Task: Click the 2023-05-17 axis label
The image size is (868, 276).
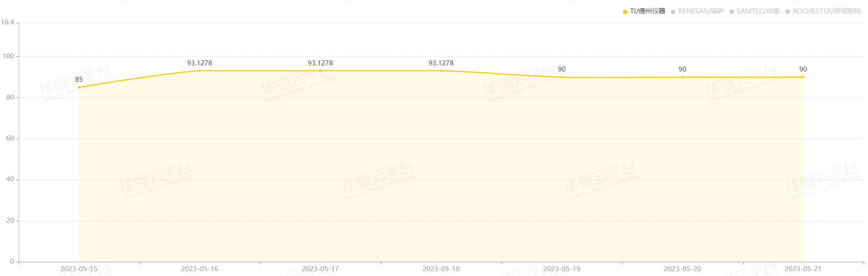Action: [x=320, y=269]
